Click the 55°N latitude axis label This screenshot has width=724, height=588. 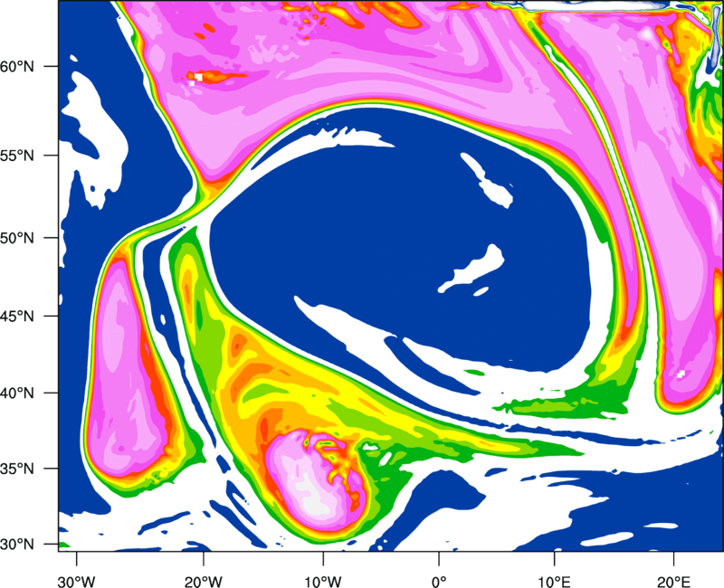coord(17,156)
